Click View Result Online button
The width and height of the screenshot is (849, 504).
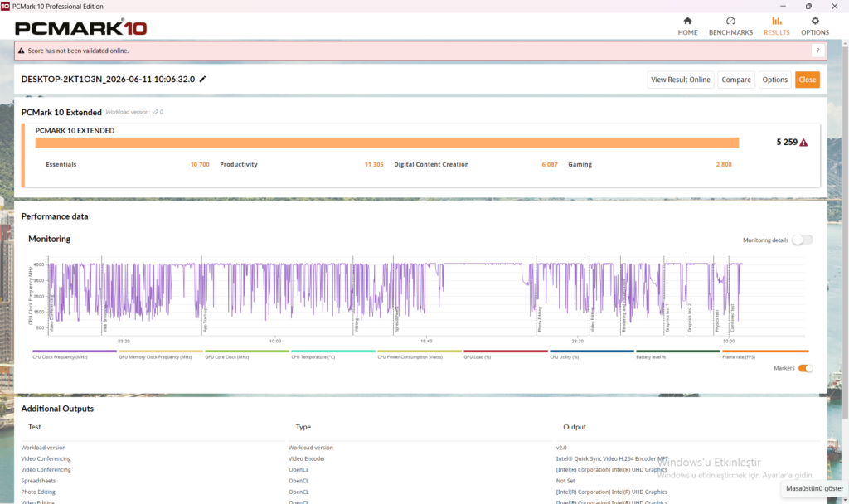tap(680, 80)
